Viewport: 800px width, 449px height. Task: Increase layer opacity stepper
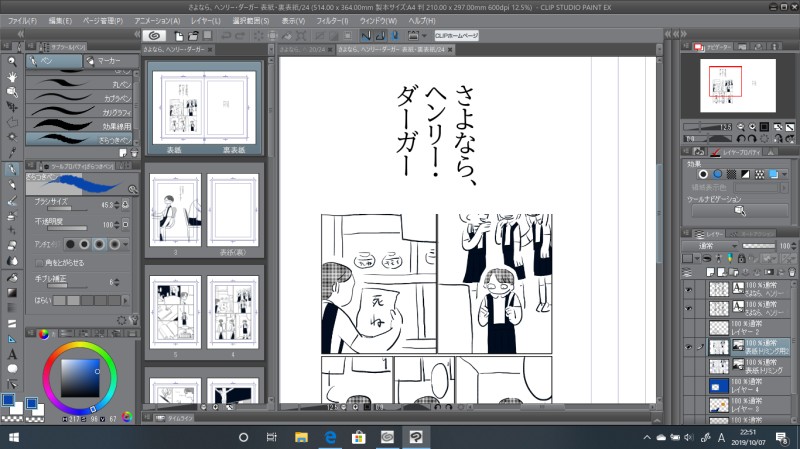794,244
